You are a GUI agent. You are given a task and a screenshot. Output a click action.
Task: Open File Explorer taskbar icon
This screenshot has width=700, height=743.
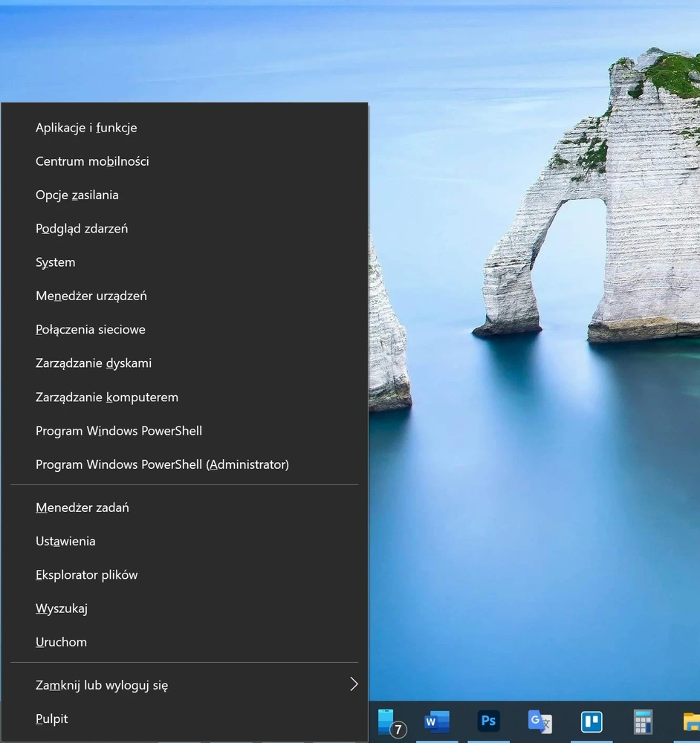(692, 721)
